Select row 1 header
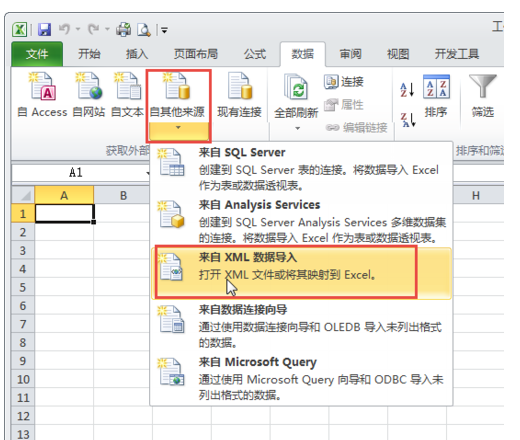The height and width of the screenshot is (440, 520). 23,213
